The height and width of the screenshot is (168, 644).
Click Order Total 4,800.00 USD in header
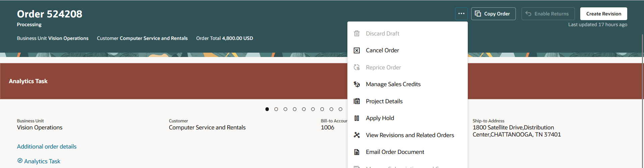[225, 38]
